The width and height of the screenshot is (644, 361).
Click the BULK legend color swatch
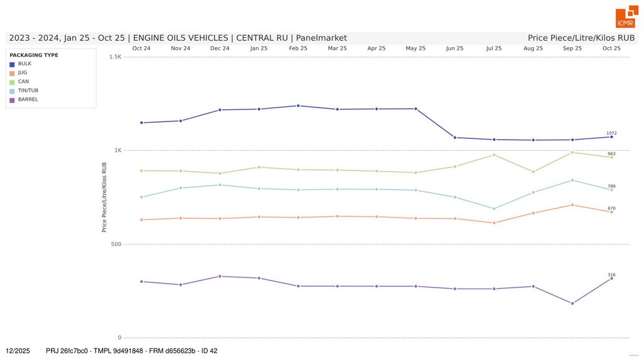pos(12,64)
